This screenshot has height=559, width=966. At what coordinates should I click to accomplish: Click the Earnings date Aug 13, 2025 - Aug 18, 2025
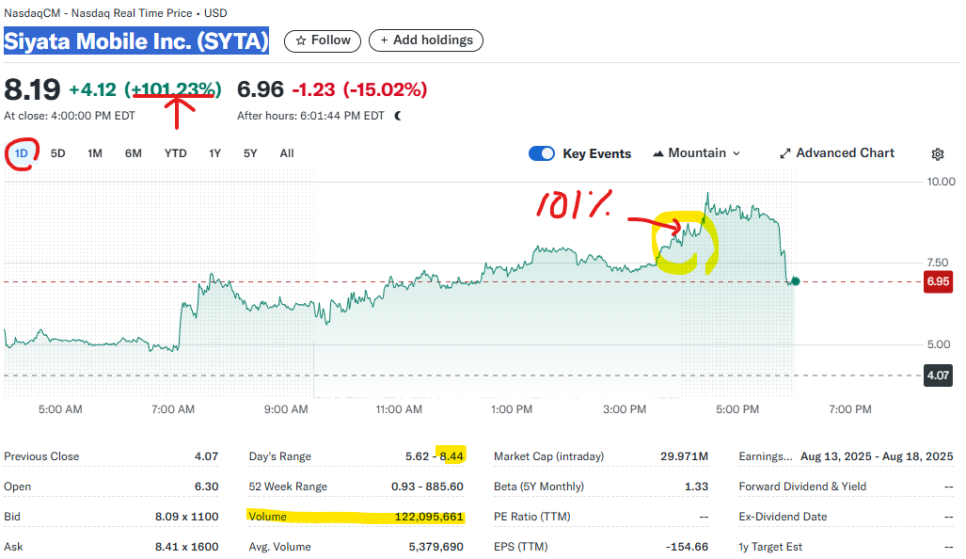click(x=877, y=457)
